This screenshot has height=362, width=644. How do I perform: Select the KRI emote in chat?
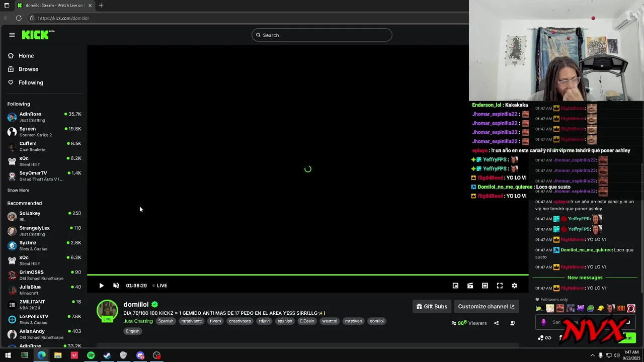pos(621,308)
